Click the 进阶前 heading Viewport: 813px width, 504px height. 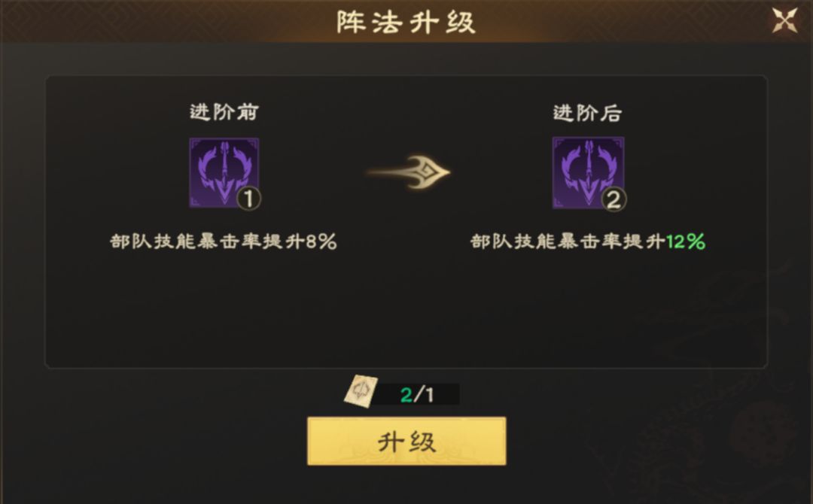coord(224,112)
